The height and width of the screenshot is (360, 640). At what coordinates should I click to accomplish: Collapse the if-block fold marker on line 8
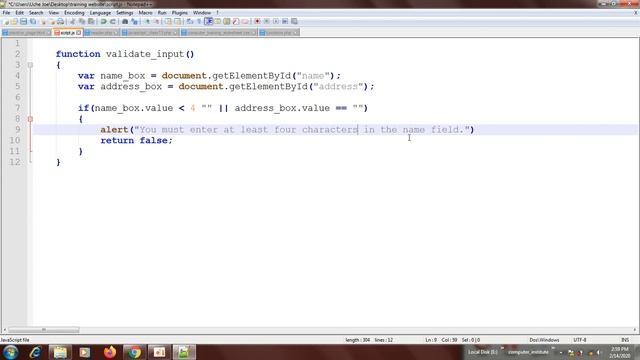pos(30,119)
